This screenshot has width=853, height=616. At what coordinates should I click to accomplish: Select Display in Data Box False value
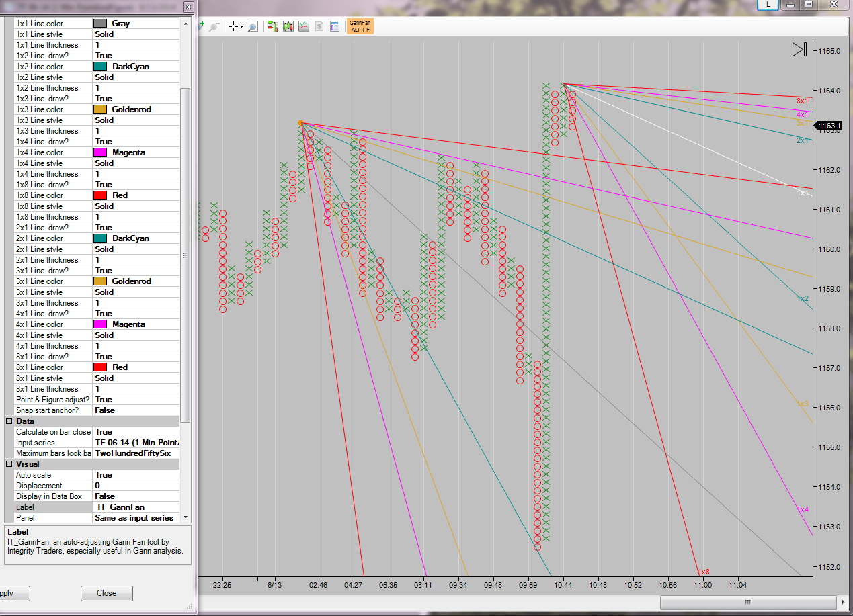(136, 496)
